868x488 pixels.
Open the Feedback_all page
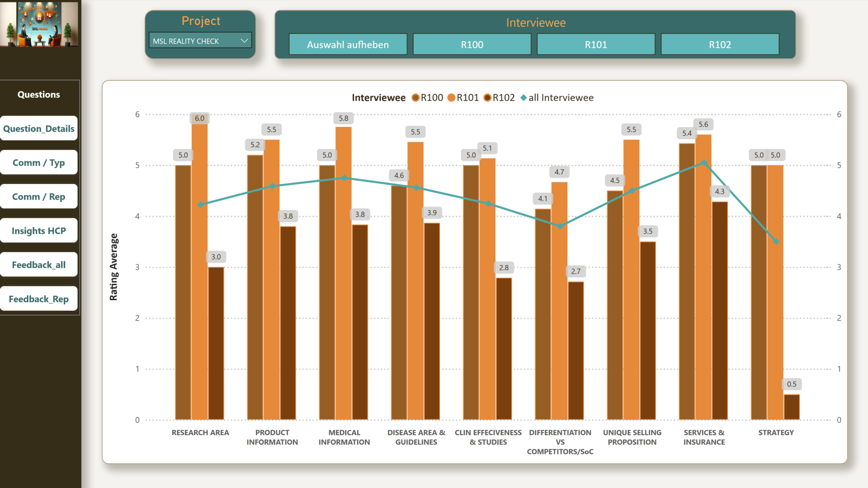[x=39, y=264]
